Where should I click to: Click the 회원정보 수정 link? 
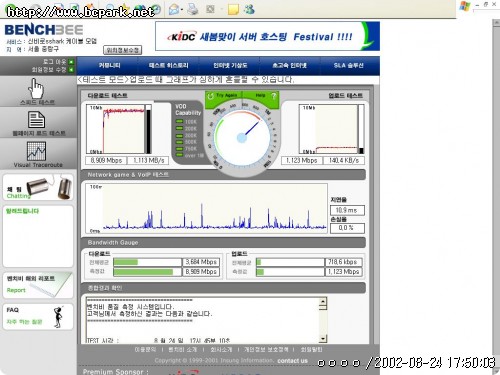pyautogui.click(x=49, y=70)
